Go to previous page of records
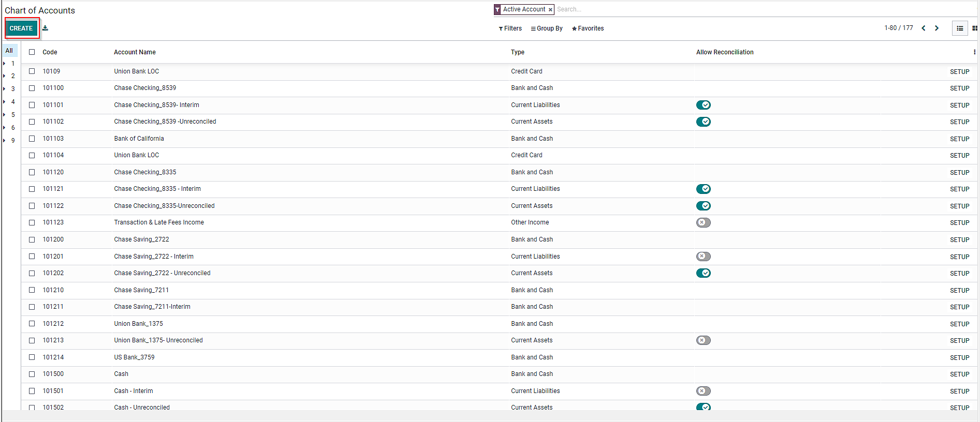Screen dimensions: 980x422 tap(923, 28)
